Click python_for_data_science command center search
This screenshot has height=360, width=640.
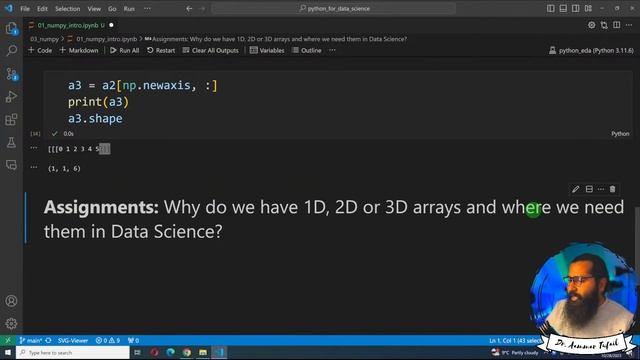click(x=334, y=8)
